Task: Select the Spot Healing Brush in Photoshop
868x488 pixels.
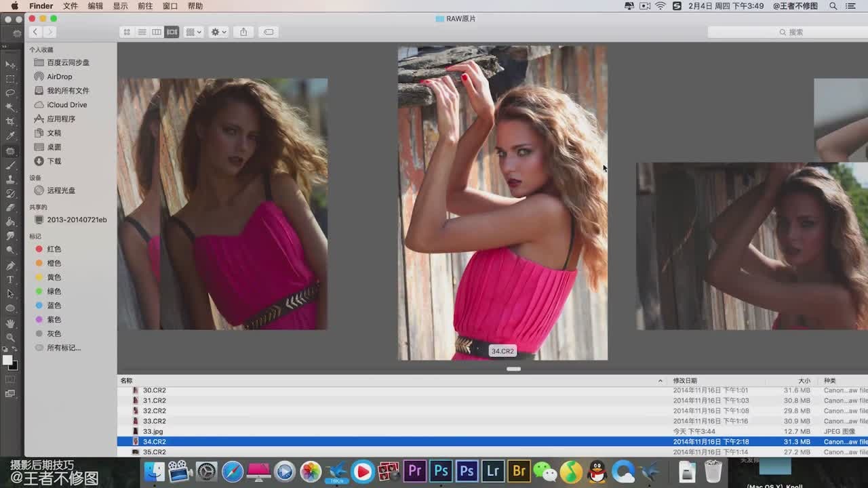Action: (10, 151)
